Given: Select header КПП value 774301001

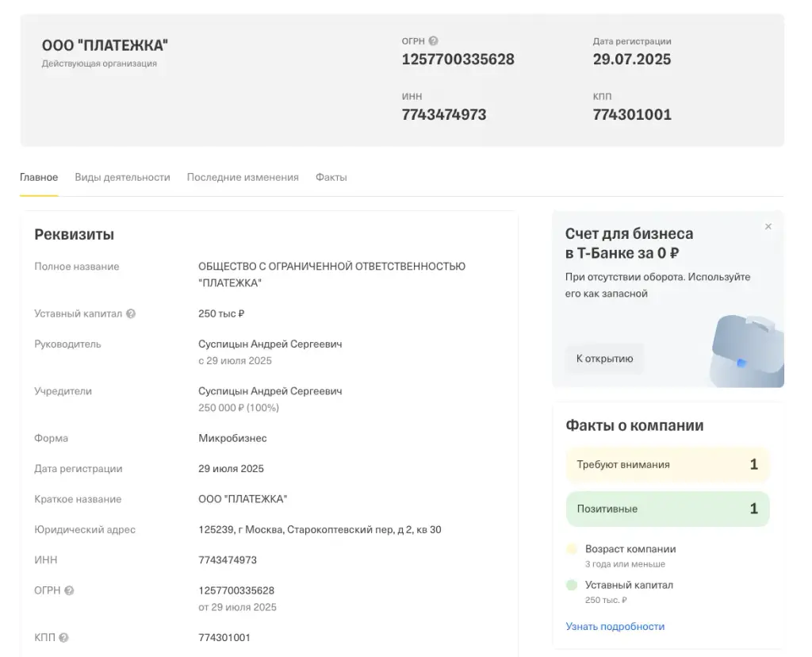Looking at the screenshot, I should pyautogui.click(x=632, y=114).
